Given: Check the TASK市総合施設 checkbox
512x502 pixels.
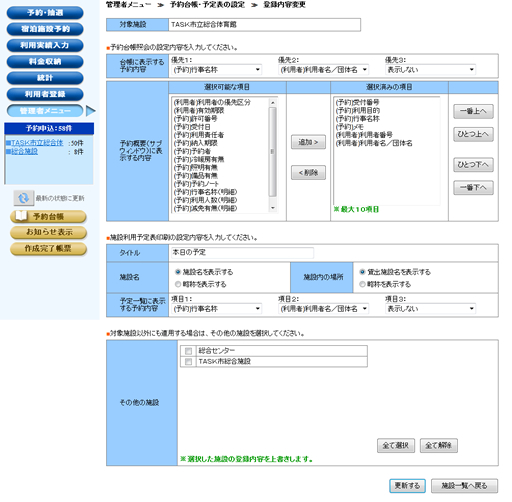Looking at the screenshot, I should pos(188,362).
